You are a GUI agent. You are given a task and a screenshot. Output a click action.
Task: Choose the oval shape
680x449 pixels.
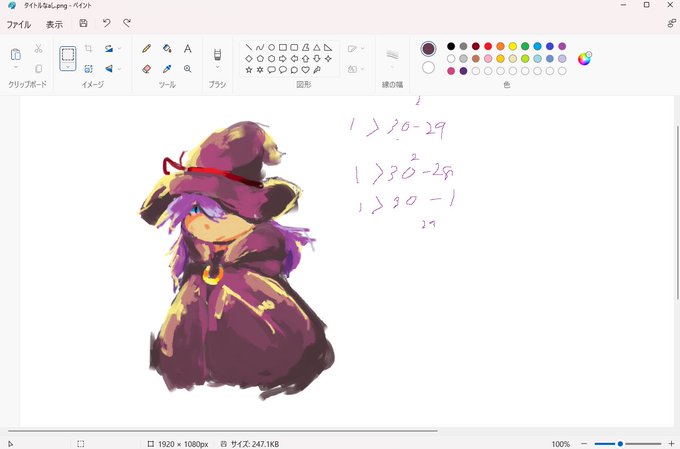click(271, 47)
